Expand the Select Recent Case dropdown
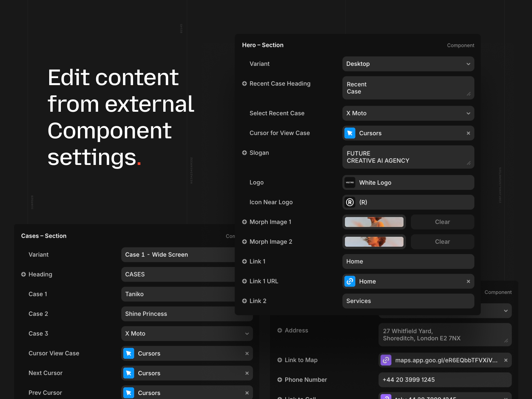 pos(408,113)
